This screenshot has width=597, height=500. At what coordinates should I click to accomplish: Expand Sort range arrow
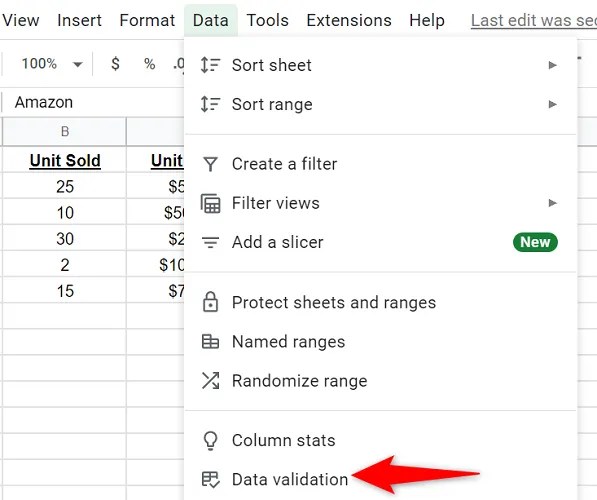pos(552,104)
